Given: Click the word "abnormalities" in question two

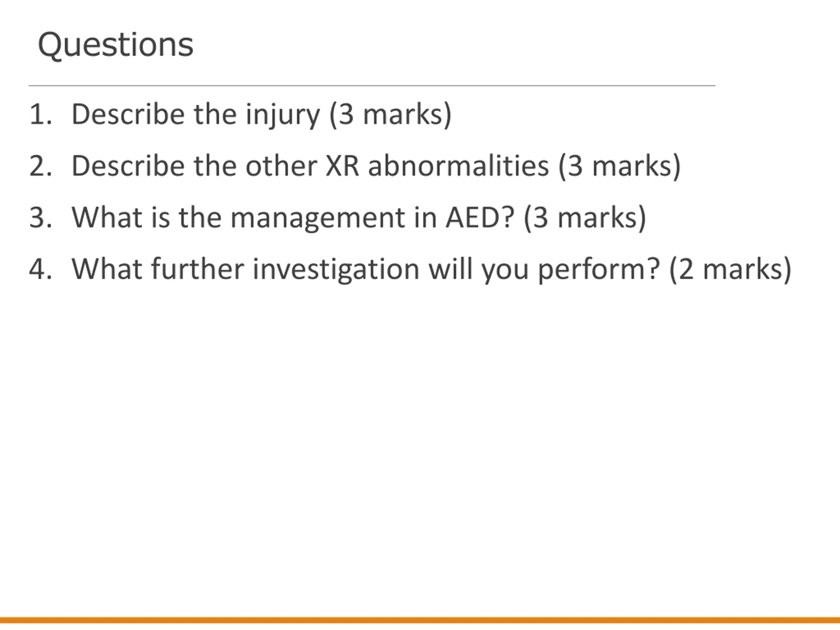Looking at the screenshot, I should [x=459, y=166].
